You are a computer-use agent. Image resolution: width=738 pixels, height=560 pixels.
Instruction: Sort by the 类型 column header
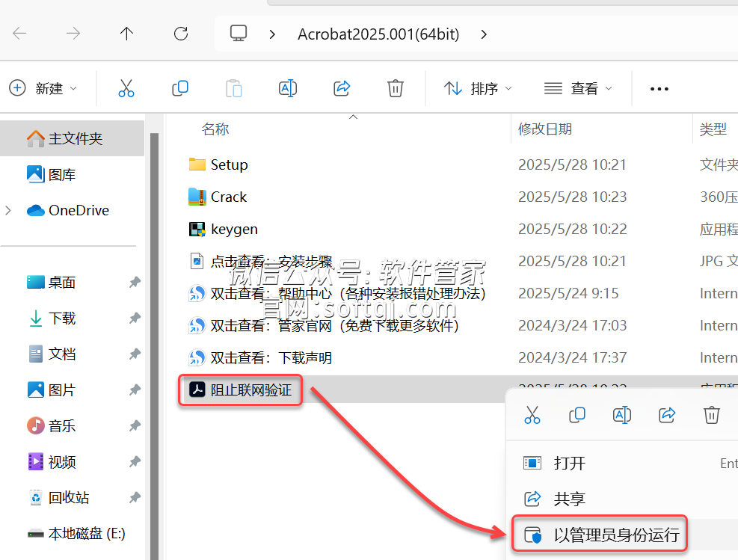(713, 129)
